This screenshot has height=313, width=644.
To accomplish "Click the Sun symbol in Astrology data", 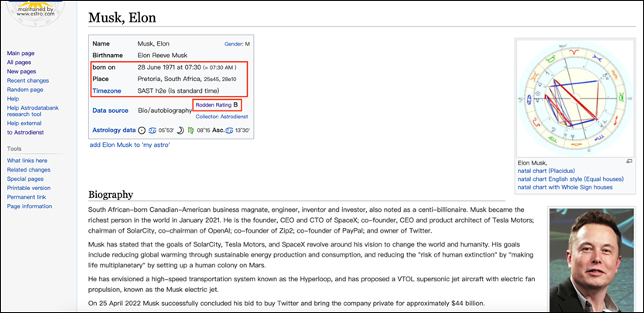I will coord(142,131).
